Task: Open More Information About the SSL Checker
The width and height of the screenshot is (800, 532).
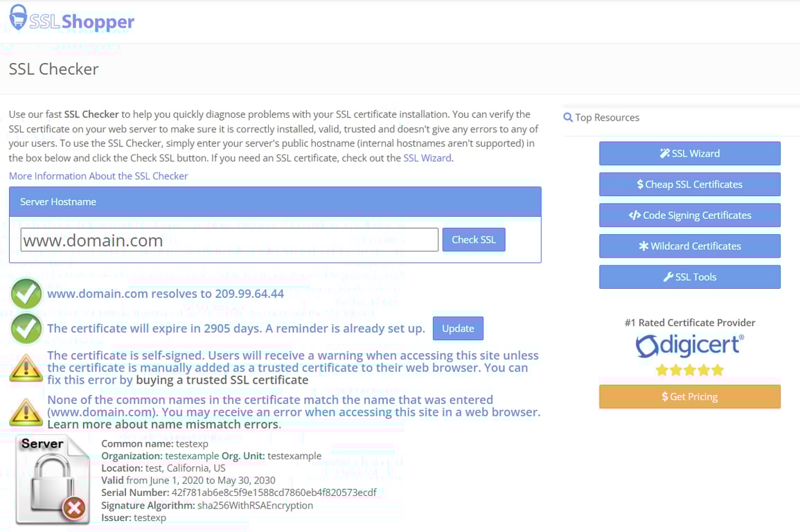Action: (x=98, y=175)
